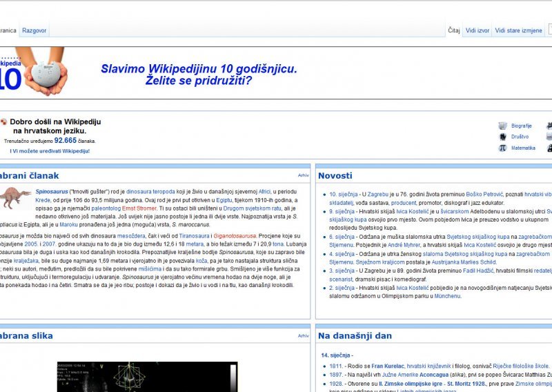
Task: Open the Fadil Hadžić link
Action: pos(479,271)
